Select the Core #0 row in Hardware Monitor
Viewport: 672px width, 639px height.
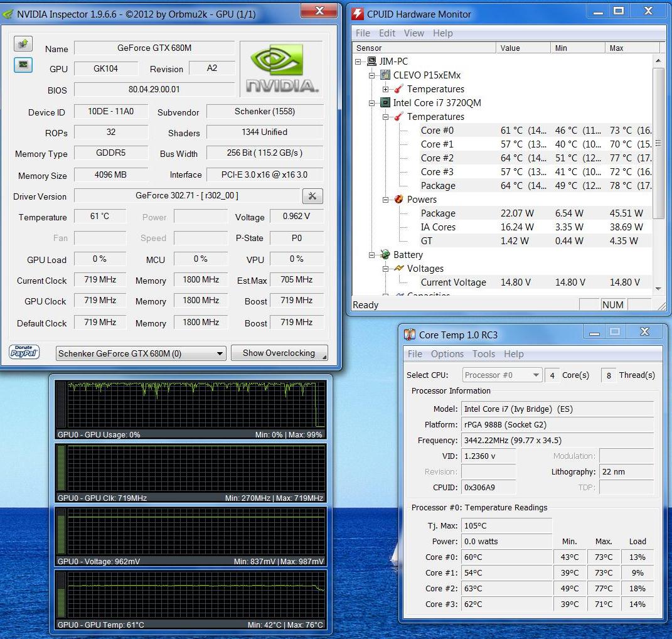[536, 131]
